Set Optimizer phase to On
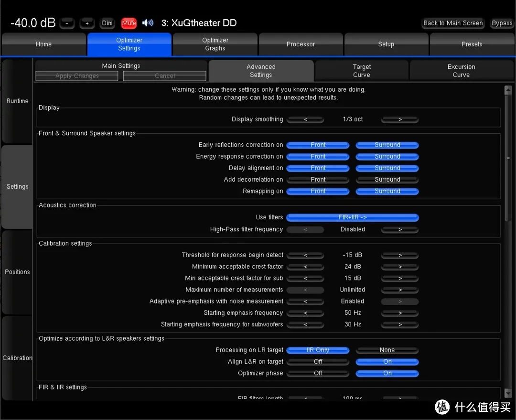Screen dimensions: 516x420 click(387, 373)
